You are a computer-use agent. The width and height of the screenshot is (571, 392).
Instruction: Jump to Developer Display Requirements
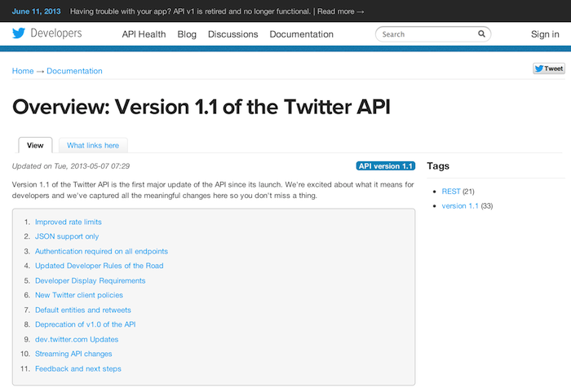click(90, 280)
